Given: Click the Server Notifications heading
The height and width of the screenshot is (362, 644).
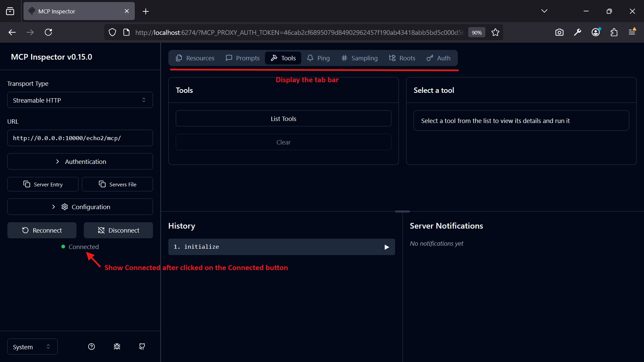Looking at the screenshot, I should (446, 226).
